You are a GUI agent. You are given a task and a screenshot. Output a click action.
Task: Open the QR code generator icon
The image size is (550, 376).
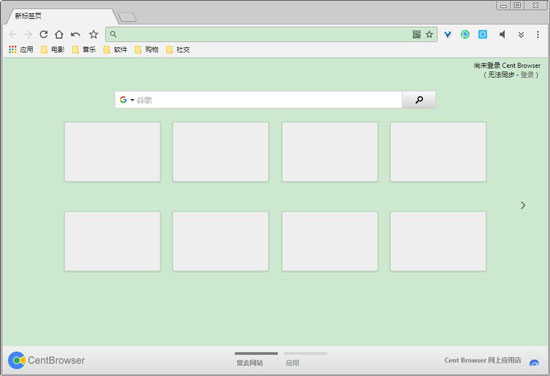click(416, 34)
